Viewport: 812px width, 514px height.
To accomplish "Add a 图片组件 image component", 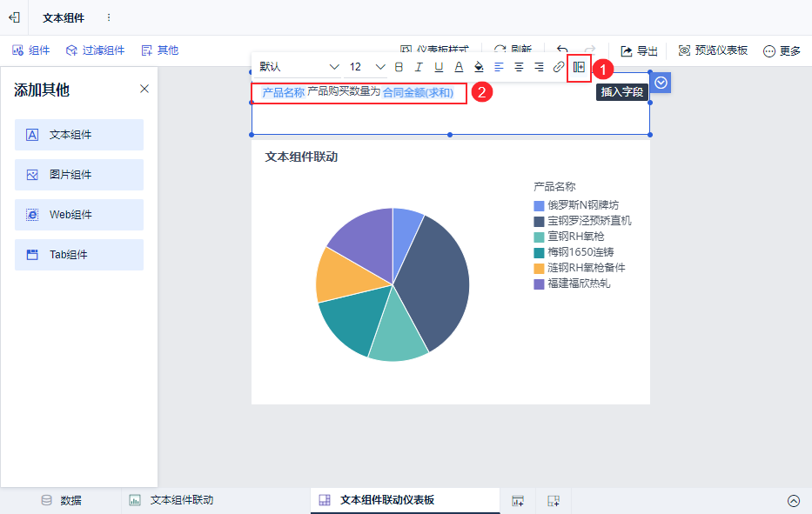I will tap(79, 175).
